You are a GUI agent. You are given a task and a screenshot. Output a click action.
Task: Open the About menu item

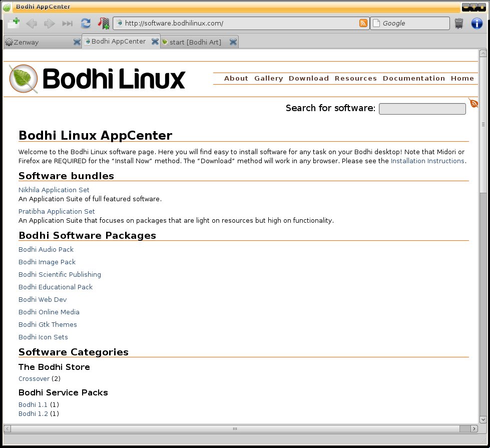236,79
